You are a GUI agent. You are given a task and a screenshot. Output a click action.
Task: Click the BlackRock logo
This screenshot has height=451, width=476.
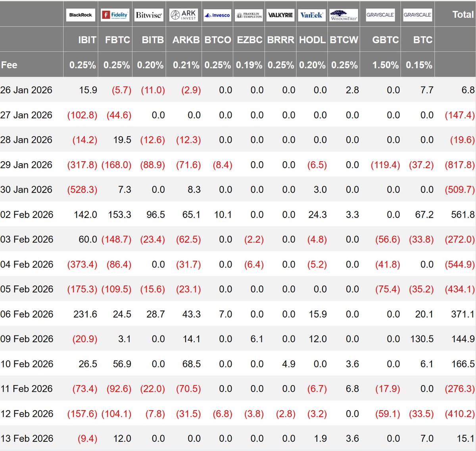(x=81, y=15)
